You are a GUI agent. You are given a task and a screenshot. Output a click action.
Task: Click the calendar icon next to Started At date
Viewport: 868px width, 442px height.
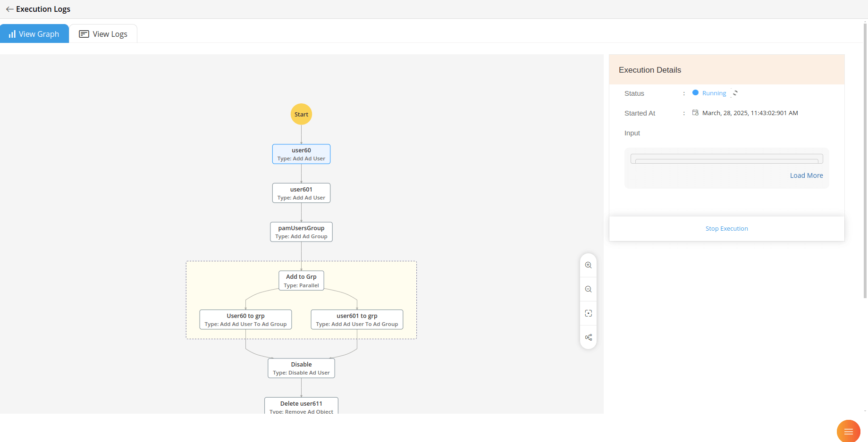coord(695,112)
